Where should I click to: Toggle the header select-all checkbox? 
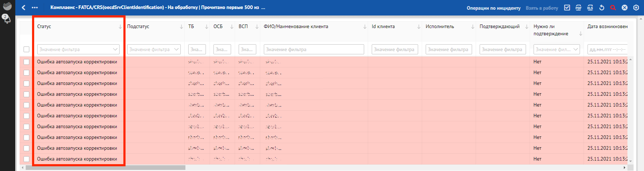[26, 49]
